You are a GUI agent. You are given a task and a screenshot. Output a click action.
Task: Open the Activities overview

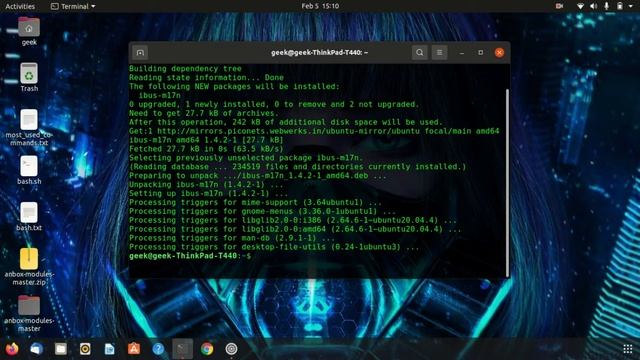click(x=20, y=6)
